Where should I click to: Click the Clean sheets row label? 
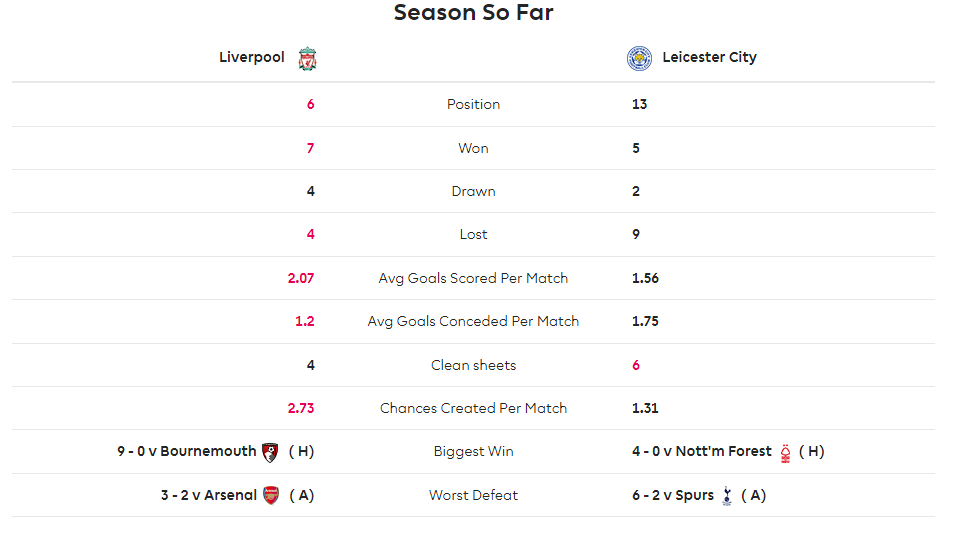tap(473, 365)
